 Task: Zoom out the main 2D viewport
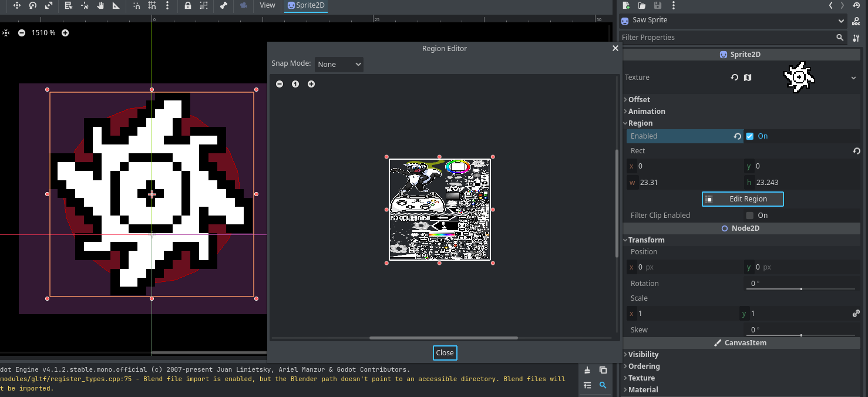(x=22, y=33)
